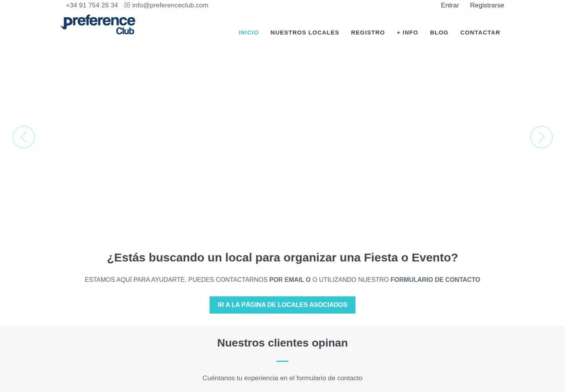
Task: Click the +34 91 754 26 34 phone number
Action: tap(92, 5)
